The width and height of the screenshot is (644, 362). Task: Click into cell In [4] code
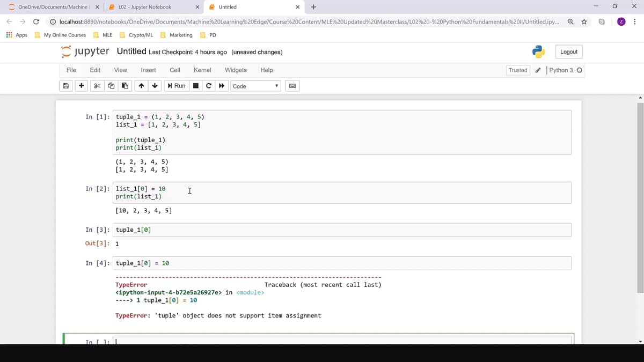pos(342,263)
